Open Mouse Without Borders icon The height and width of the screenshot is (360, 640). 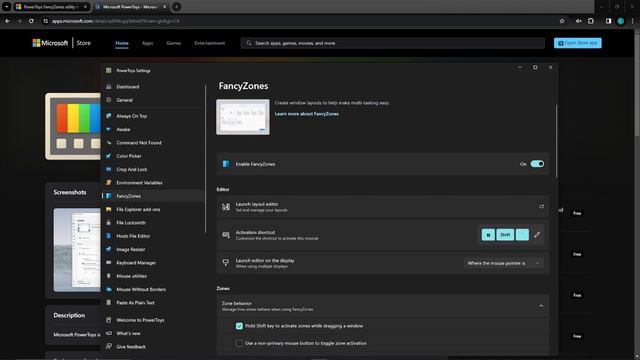coord(109,289)
